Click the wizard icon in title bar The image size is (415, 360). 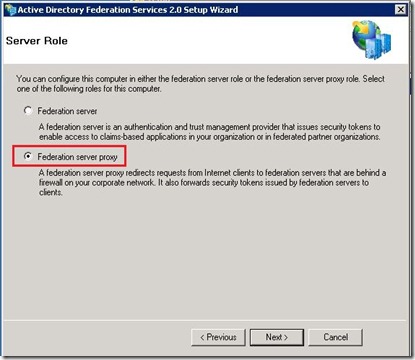click(10, 10)
